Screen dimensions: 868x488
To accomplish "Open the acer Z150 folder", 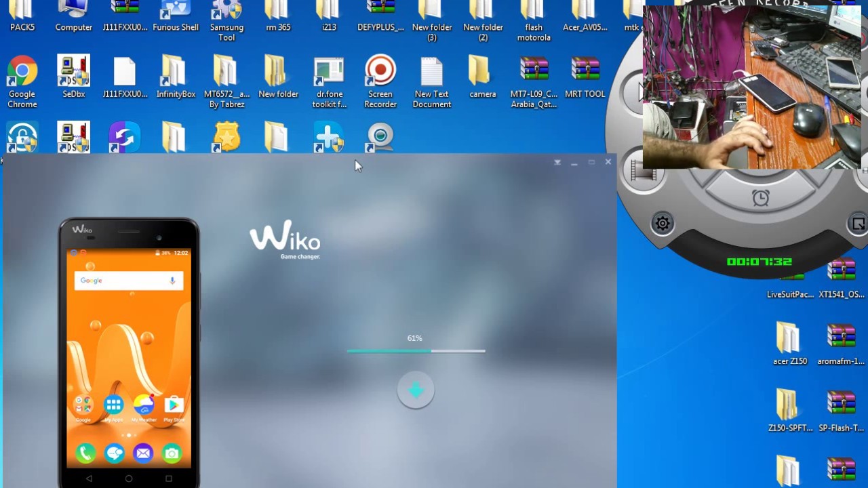I will (790, 344).
